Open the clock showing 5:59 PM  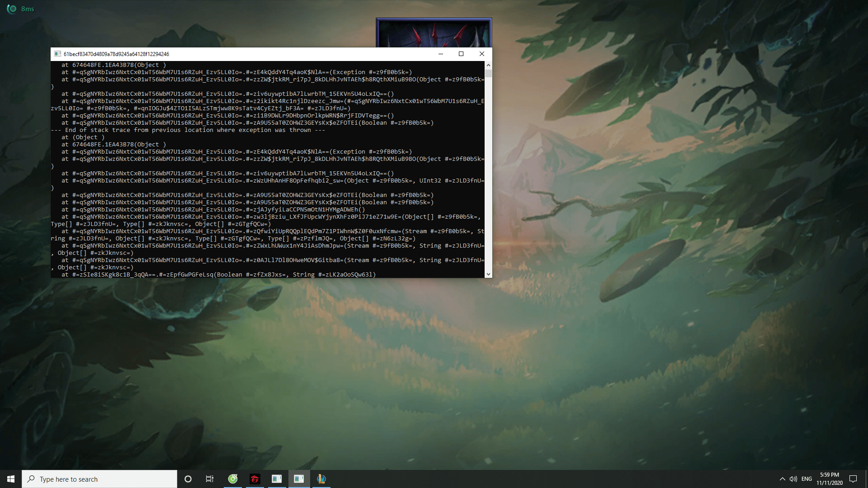coord(830,479)
